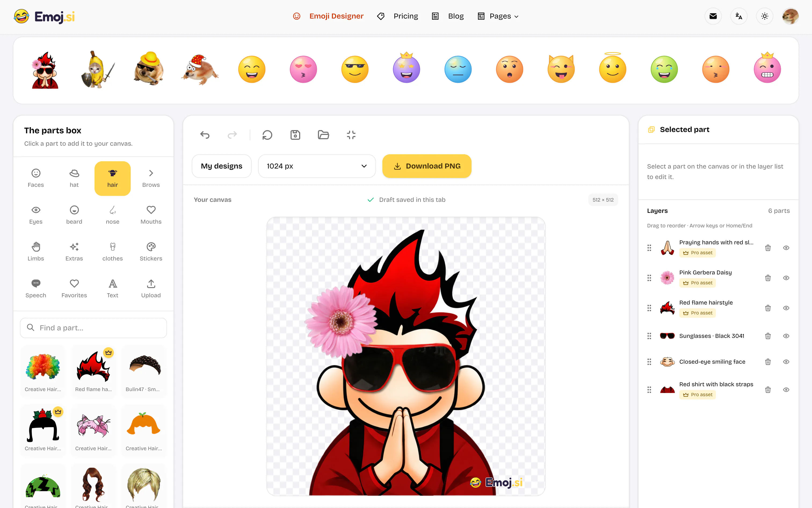Select the nose parts category

click(113, 215)
